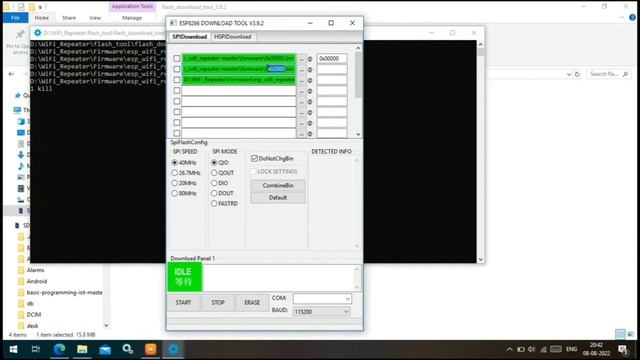Check the box for 0x02000.bin file row
The image size is (640, 360).
coord(177,69)
